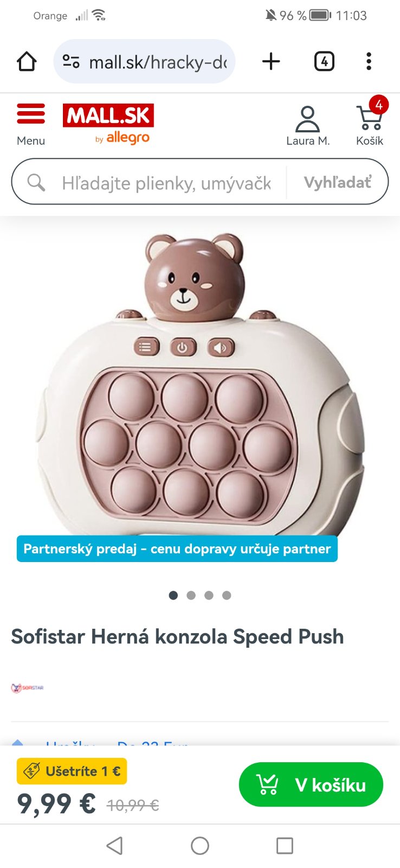Tap the browser home icon
Image resolution: width=400 pixels, height=868 pixels.
click(27, 61)
